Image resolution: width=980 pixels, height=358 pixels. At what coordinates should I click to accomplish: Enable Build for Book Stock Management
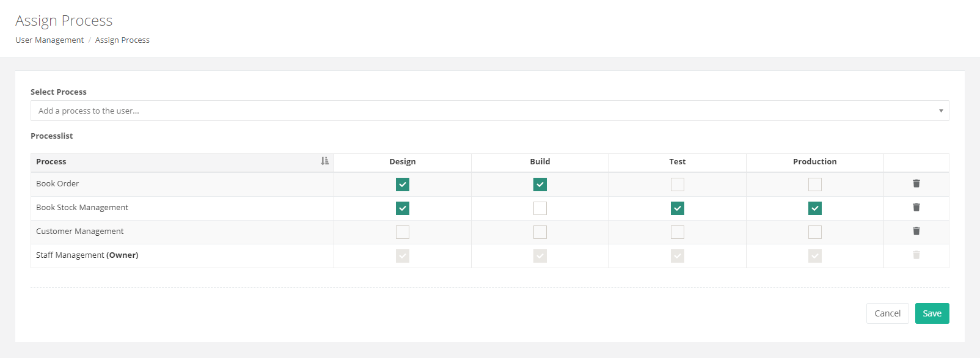pyautogui.click(x=540, y=208)
